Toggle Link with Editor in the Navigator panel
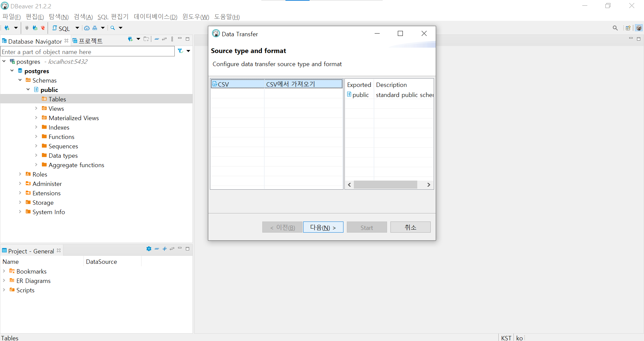The width and height of the screenshot is (644, 341). [x=164, y=39]
